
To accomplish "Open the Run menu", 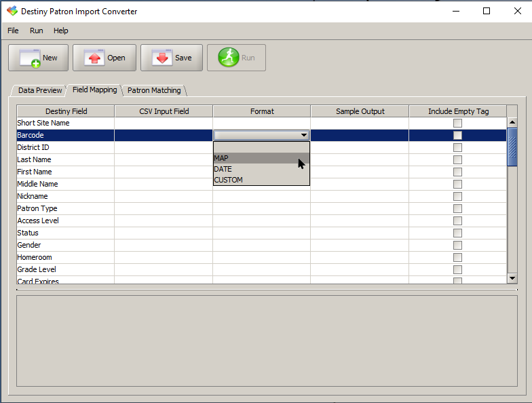I will [37, 31].
